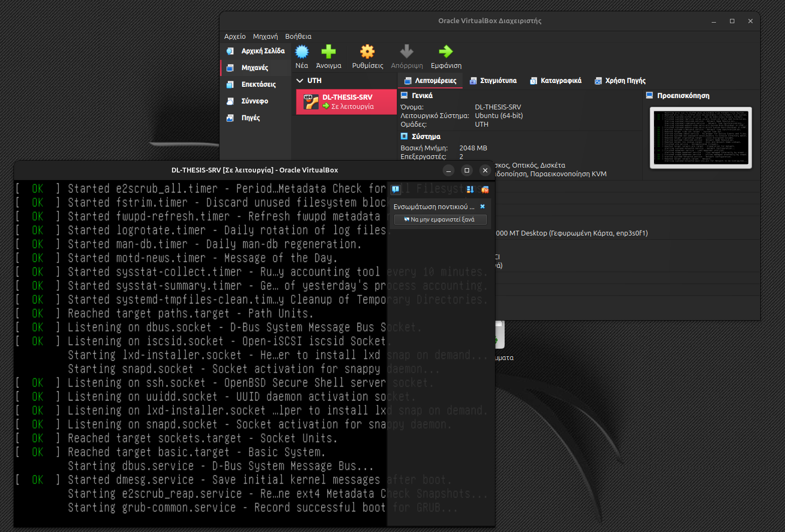Close the DL-THESIS-SRV VM window
The width and height of the screenshot is (785, 532).
[x=485, y=170]
